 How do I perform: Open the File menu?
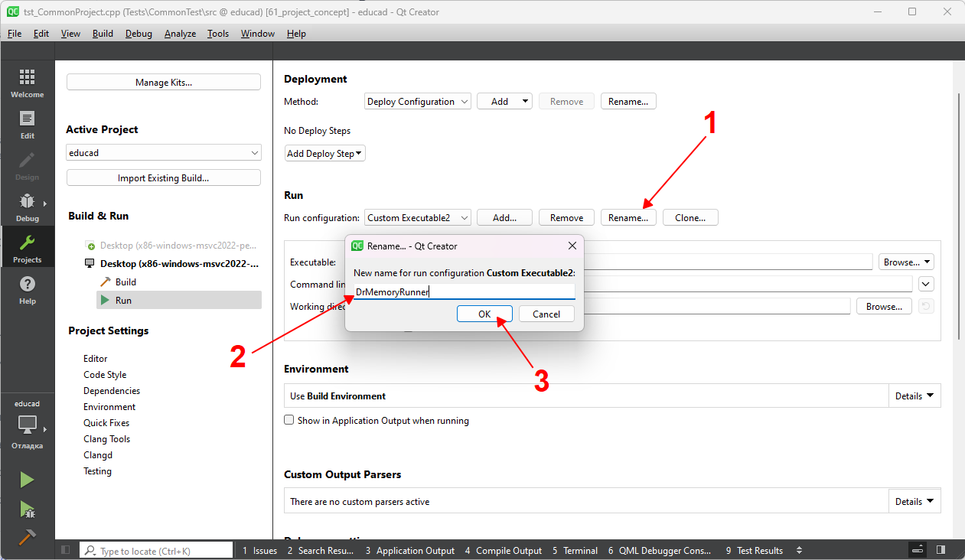(15, 33)
